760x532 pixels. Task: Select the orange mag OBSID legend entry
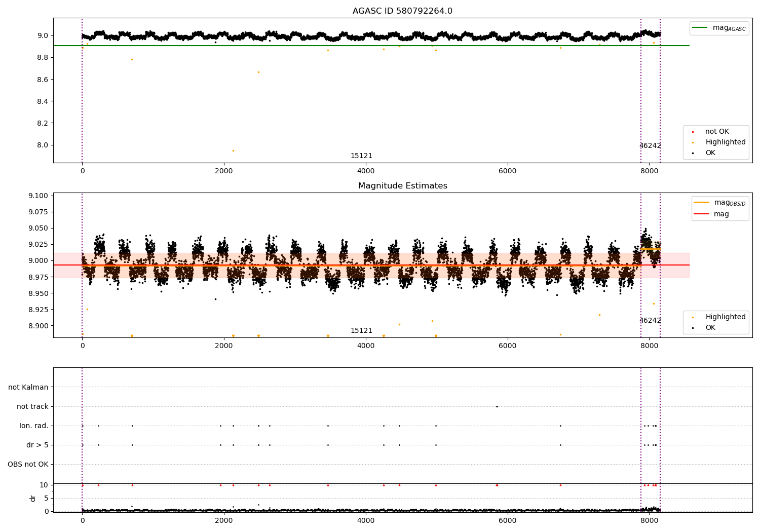pyautogui.click(x=720, y=203)
